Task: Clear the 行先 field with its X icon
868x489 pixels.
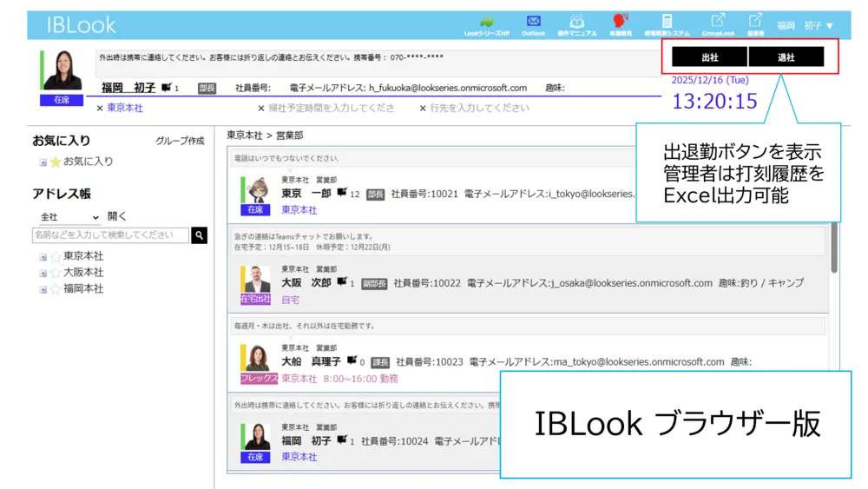Action: (x=423, y=108)
